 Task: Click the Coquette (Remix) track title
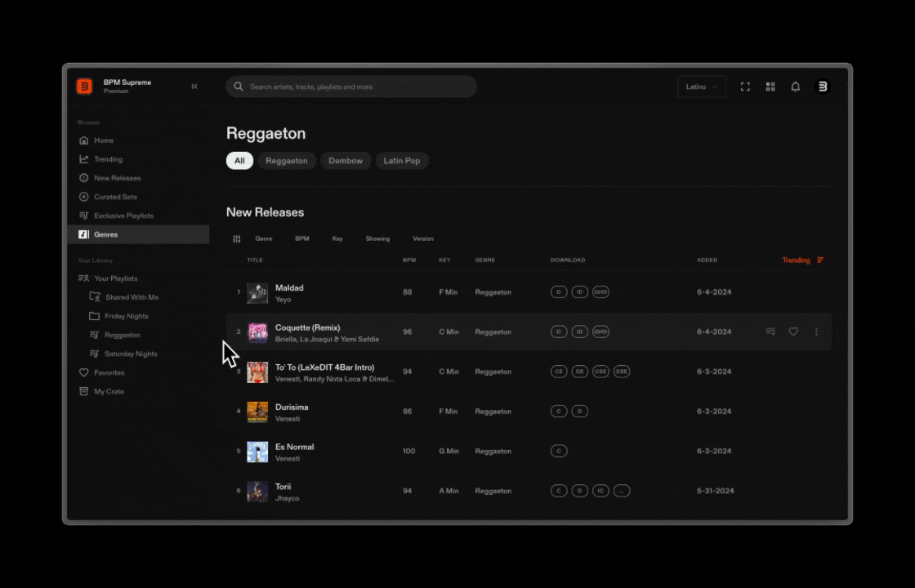(x=307, y=327)
